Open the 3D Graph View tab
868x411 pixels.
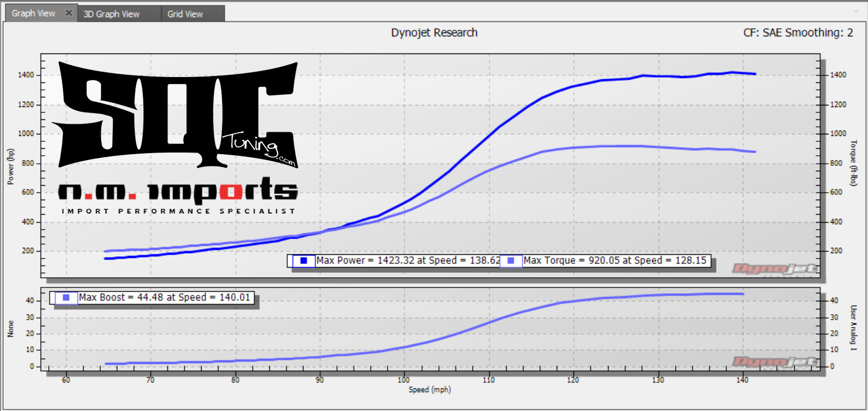[x=111, y=14]
